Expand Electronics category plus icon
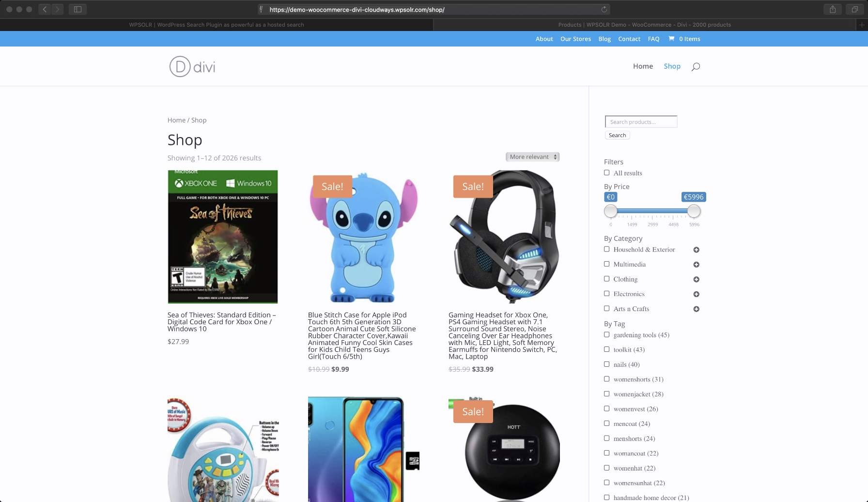This screenshot has height=502, width=868. [x=696, y=294]
